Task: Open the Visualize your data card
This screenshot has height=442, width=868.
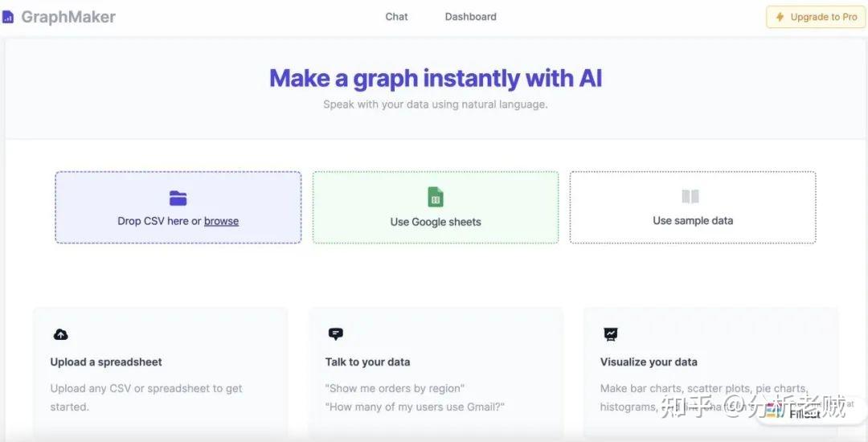Action: [710, 374]
